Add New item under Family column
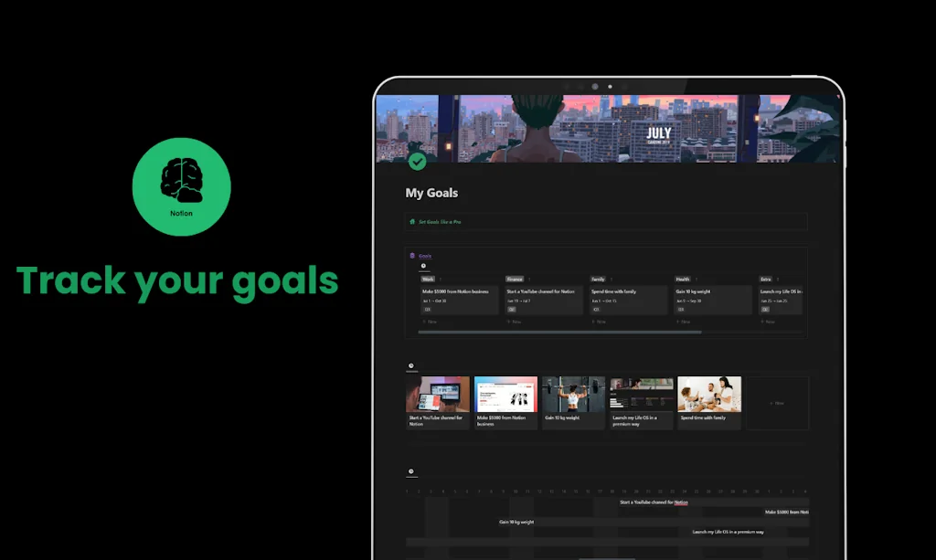This screenshot has height=560, width=936. coord(599,322)
